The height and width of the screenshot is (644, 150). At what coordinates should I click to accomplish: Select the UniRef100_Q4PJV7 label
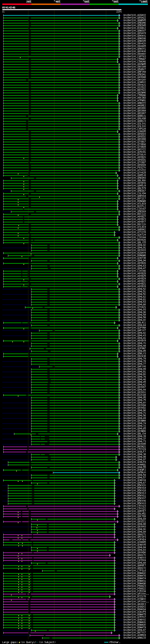pyautogui.click(x=135, y=330)
